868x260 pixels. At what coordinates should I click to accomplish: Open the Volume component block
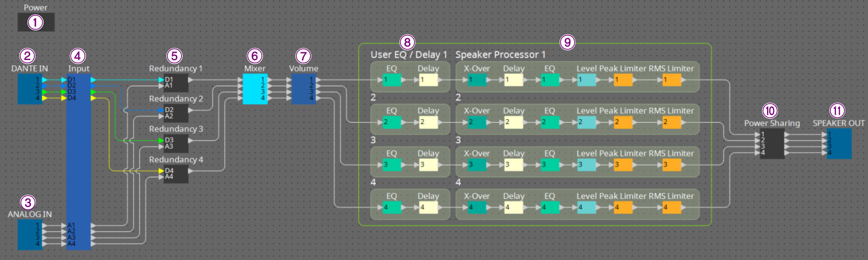click(x=303, y=89)
